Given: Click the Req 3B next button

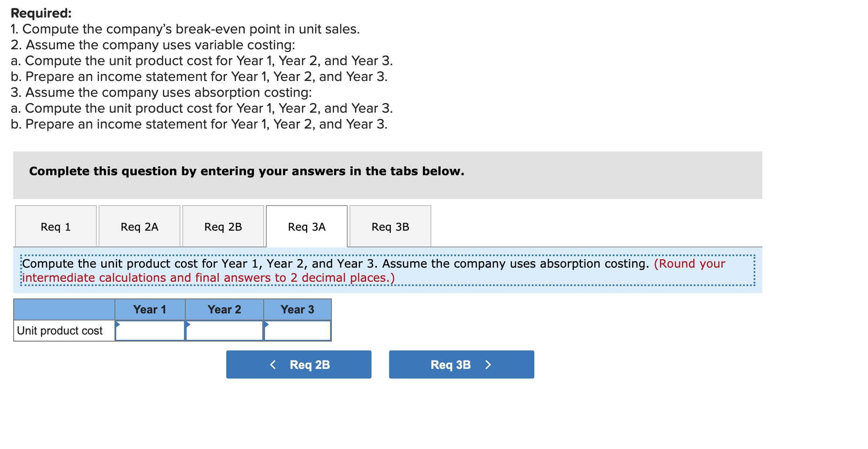Looking at the screenshot, I should (461, 364).
